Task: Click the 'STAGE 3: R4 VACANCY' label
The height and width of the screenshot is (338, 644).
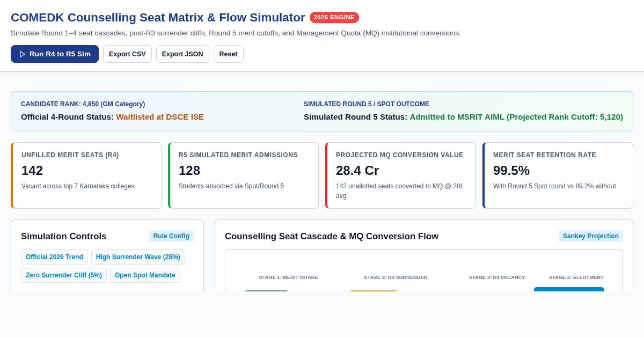Action: (497, 277)
